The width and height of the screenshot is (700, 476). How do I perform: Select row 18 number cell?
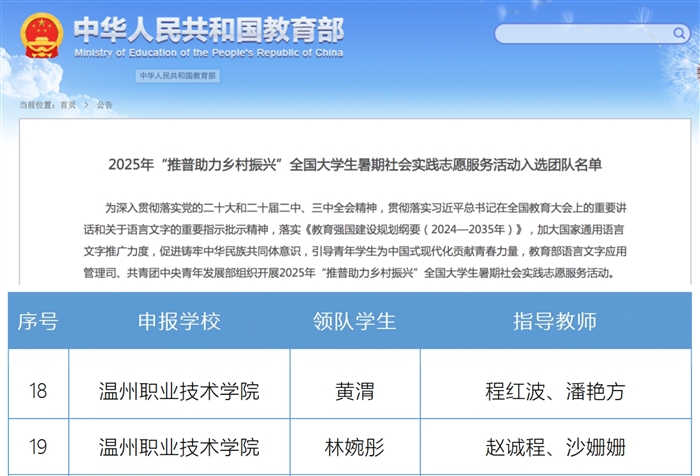(x=38, y=391)
